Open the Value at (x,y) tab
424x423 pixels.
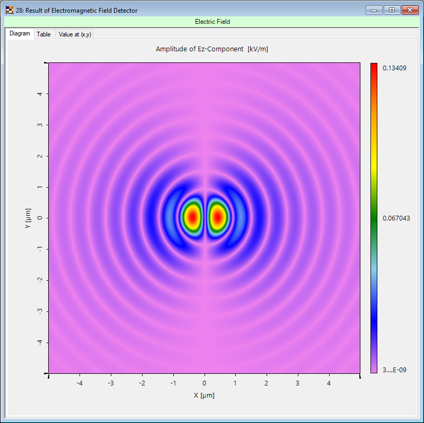tap(75, 34)
